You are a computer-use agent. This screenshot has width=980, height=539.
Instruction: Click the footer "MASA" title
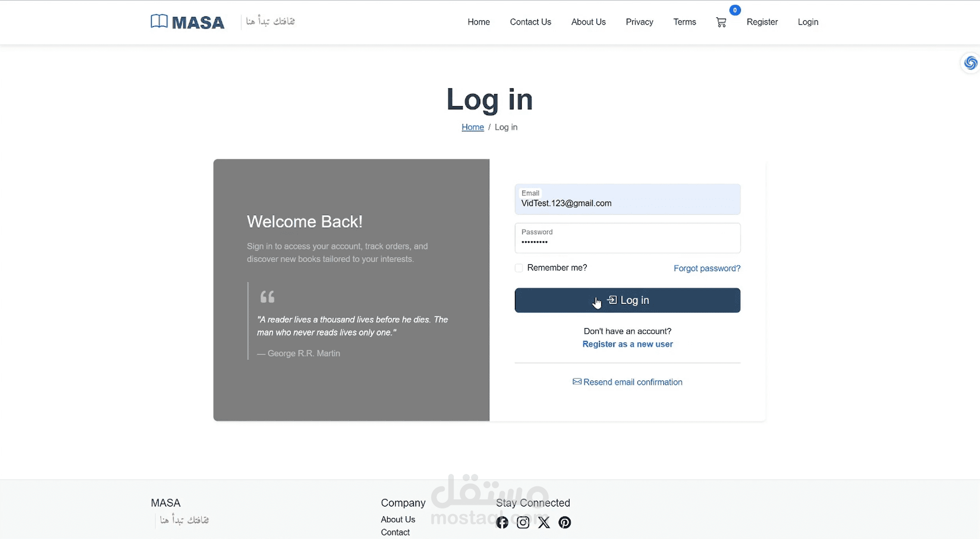point(166,503)
